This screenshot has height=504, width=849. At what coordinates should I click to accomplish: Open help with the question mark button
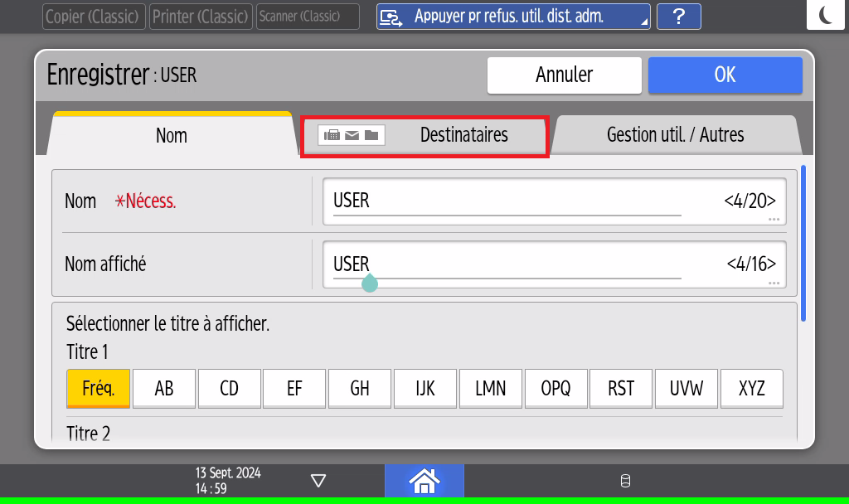(x=678, y=17)
